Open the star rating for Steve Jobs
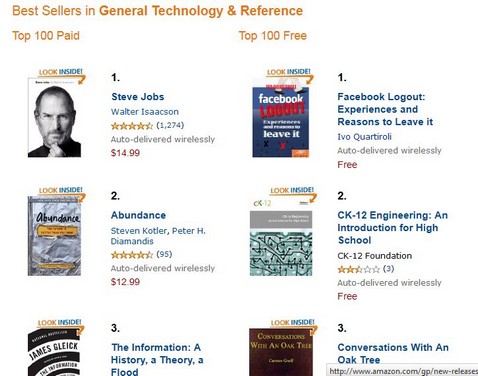Image resolution: width=478 pixels, height=376 pixels. [x=132, y=126]
